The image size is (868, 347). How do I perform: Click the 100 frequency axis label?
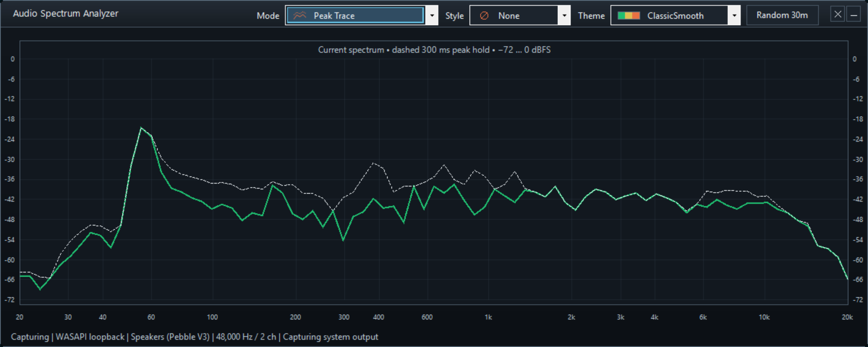click(212, 317)
